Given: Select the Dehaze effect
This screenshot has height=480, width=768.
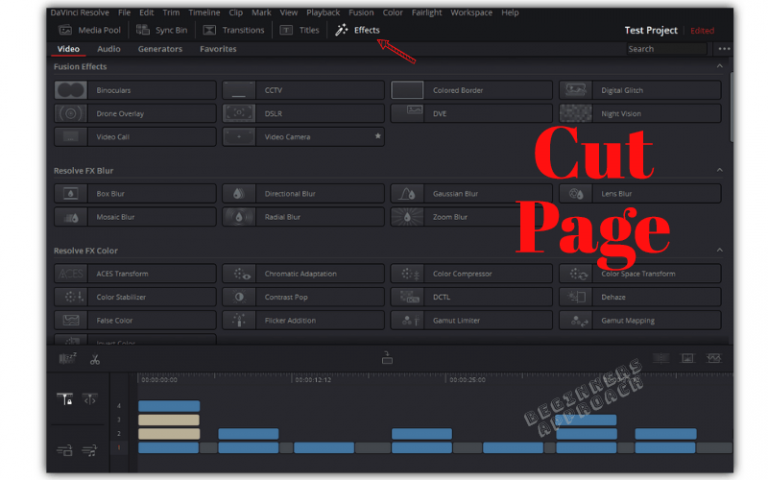Looking at the screenshot, I should [x=640, y=297].
